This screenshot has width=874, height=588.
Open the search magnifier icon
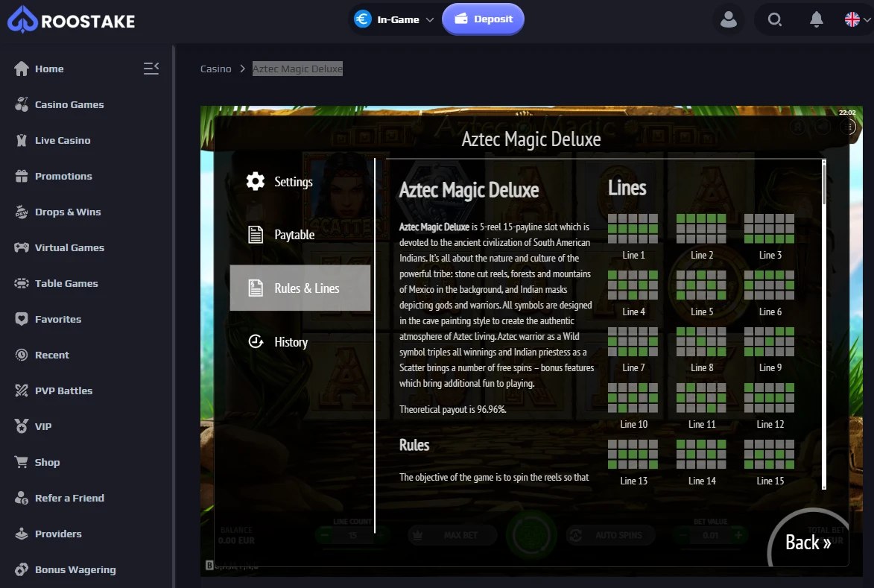tap(774, 19)
